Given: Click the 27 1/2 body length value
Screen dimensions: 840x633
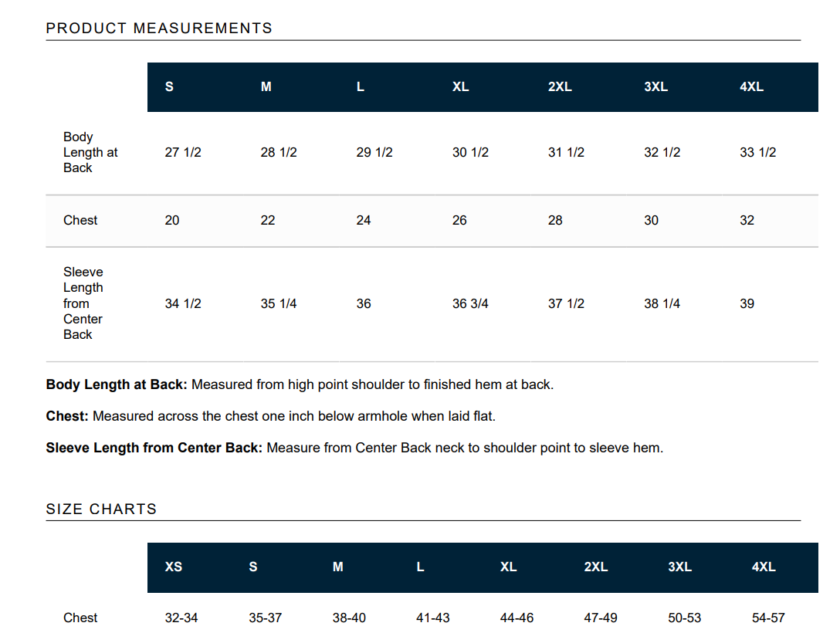Looking at the screenshot, I should tap(183, 153).
